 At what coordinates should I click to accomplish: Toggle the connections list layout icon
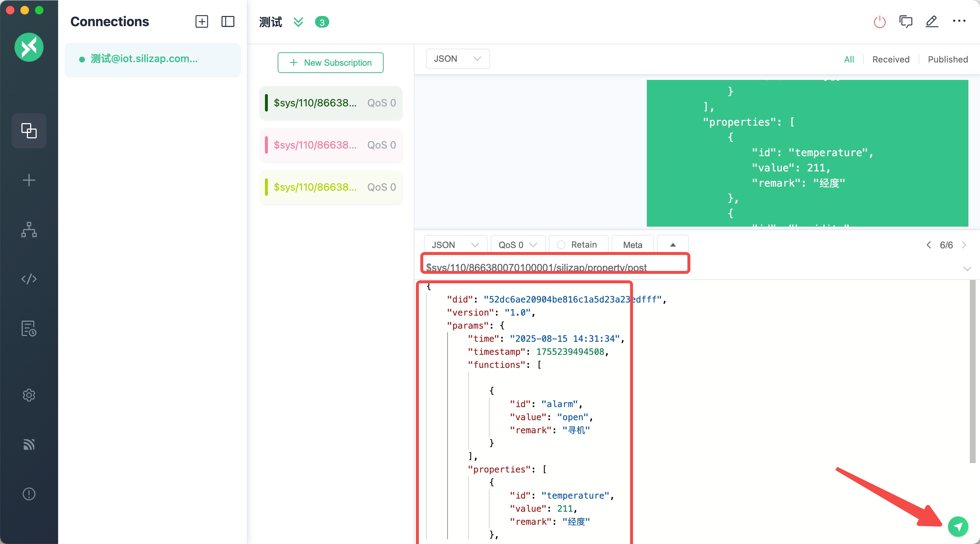pos(228,22)
